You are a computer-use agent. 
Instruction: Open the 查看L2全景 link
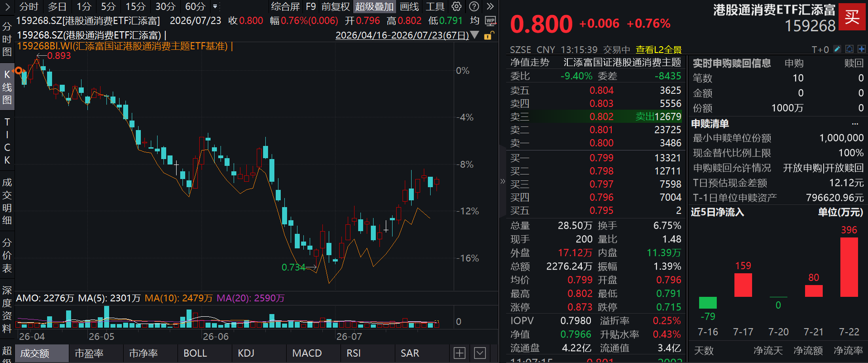[x=658, y=49]
